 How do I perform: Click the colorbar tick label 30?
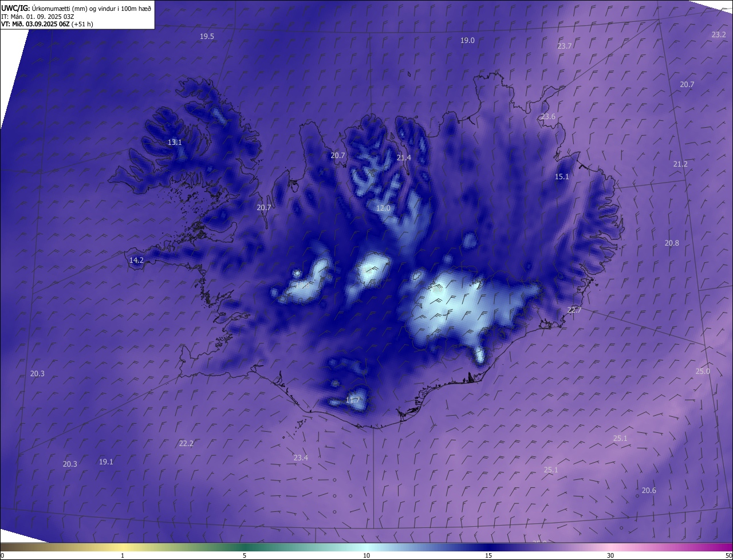pos(610,555)
